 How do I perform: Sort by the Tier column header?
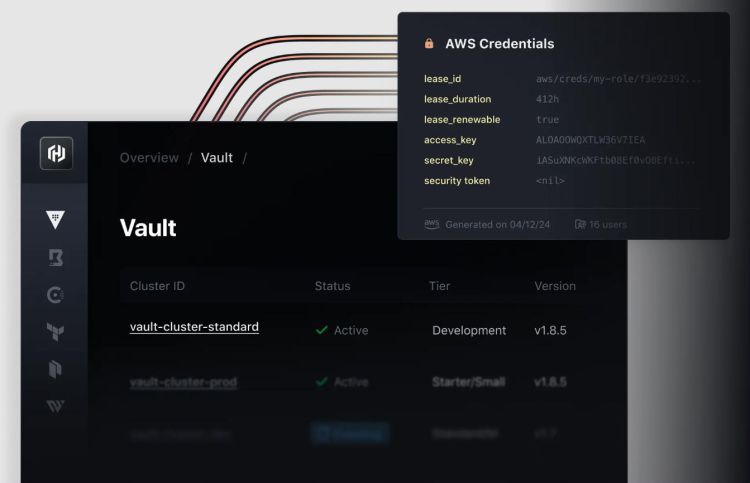tap(440, 286)
